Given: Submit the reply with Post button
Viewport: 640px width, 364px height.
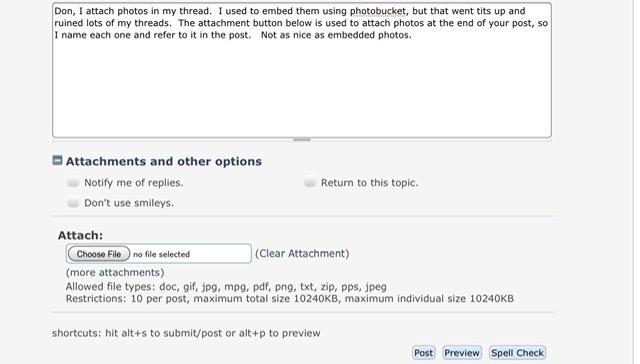Looking at the screenshot, I should [x=423, y=353].
